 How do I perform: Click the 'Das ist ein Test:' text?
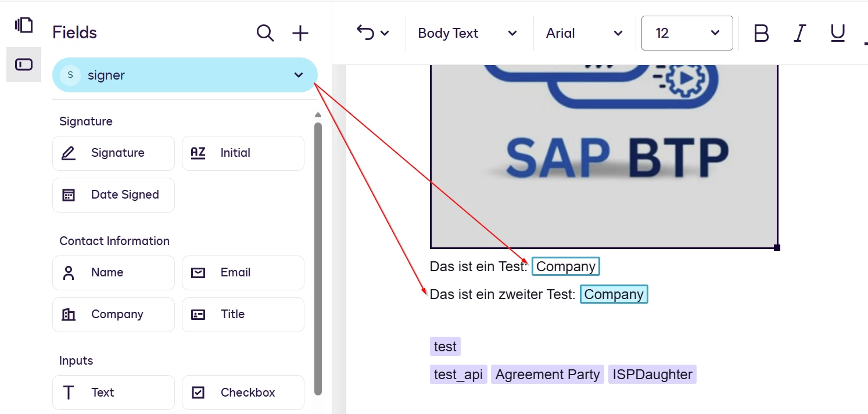coord(479,267)
